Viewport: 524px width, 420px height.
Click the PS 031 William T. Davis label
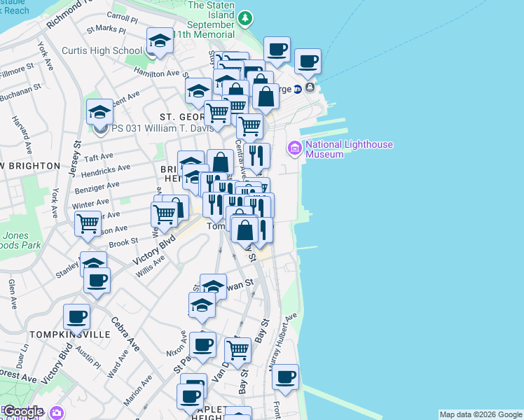click(x=163, y=128)
